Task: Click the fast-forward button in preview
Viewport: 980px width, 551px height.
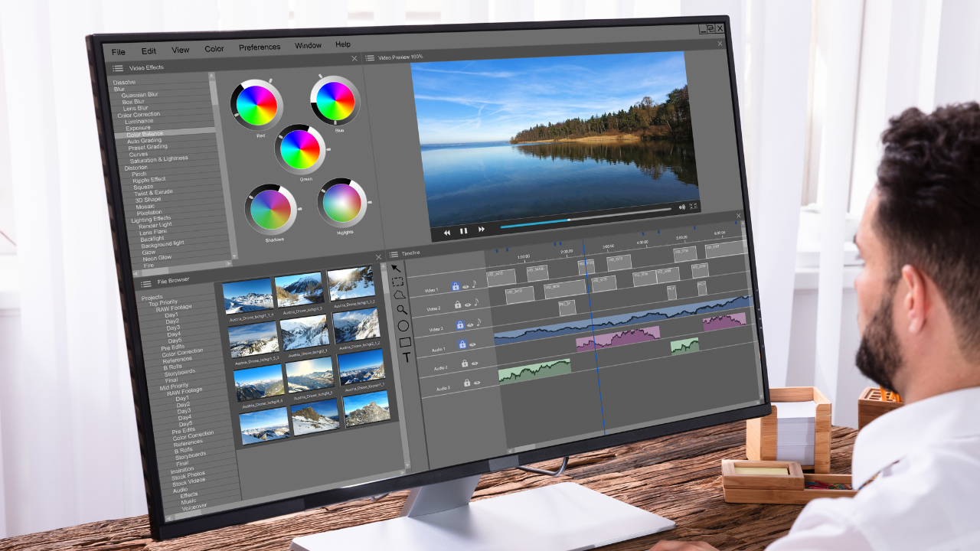Action: point(482,229)
